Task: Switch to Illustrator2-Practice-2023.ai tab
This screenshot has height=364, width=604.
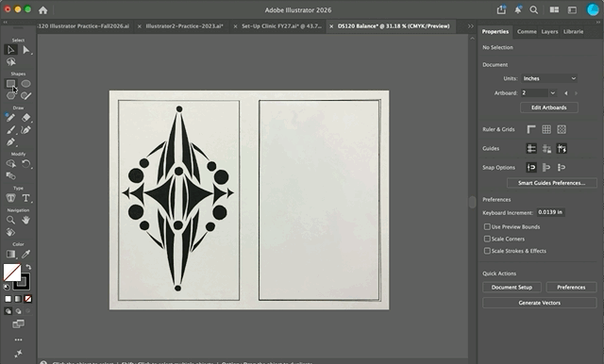Action: [x=185, y=26]
